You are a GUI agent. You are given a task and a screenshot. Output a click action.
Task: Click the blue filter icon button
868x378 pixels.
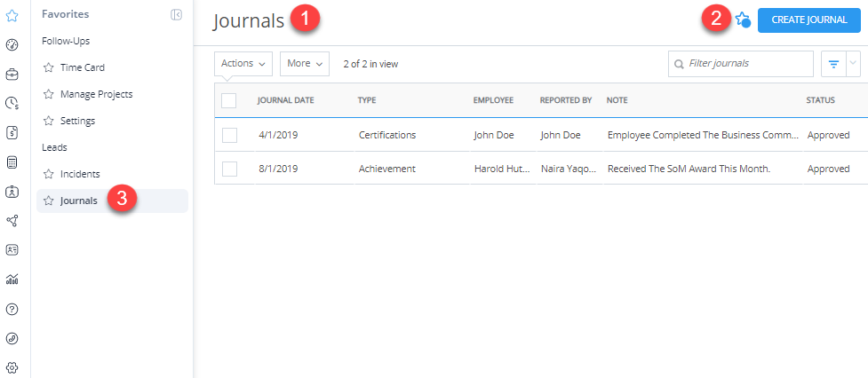pyautogui.click(x=833, y=64)
